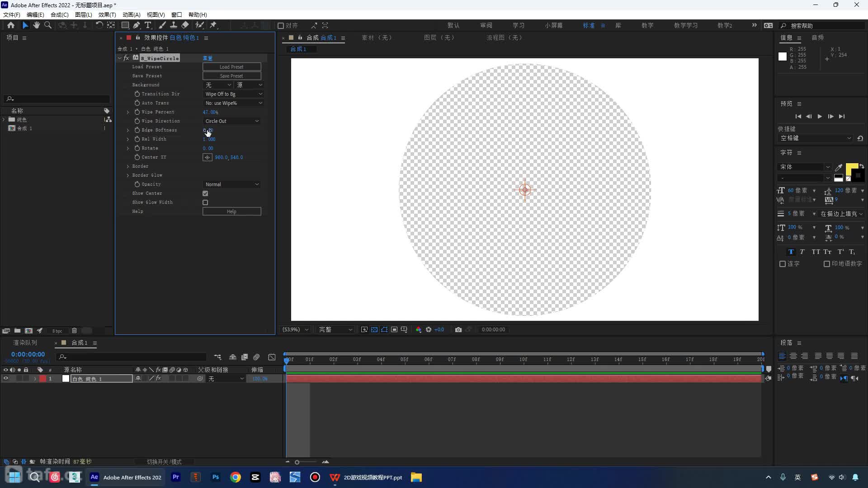Select the Hand tool

tap(37, 25)
